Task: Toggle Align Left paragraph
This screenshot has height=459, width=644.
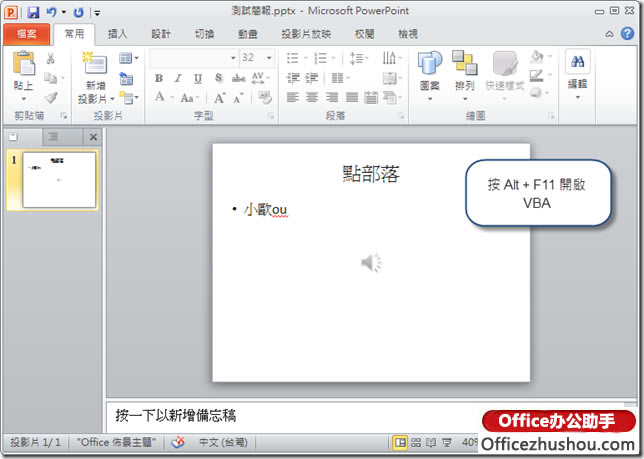Action: [x=292, y=98]
